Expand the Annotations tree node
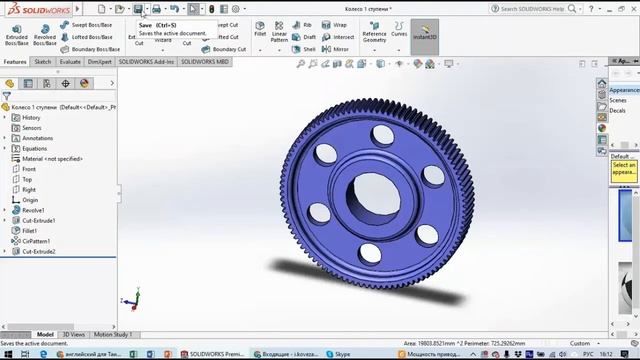 [4, 138]
